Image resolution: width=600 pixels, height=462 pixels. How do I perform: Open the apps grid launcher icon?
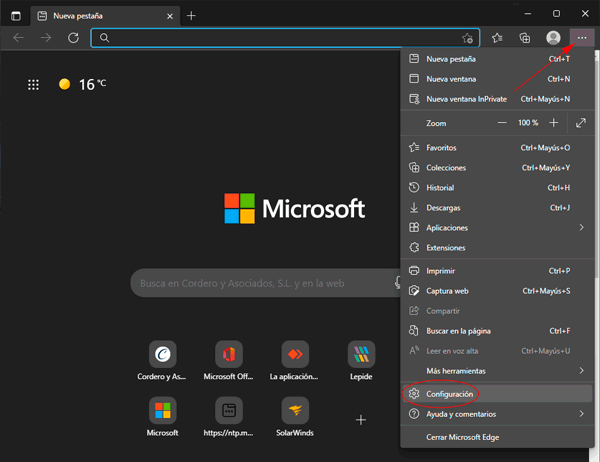click(x=33, y=85)
